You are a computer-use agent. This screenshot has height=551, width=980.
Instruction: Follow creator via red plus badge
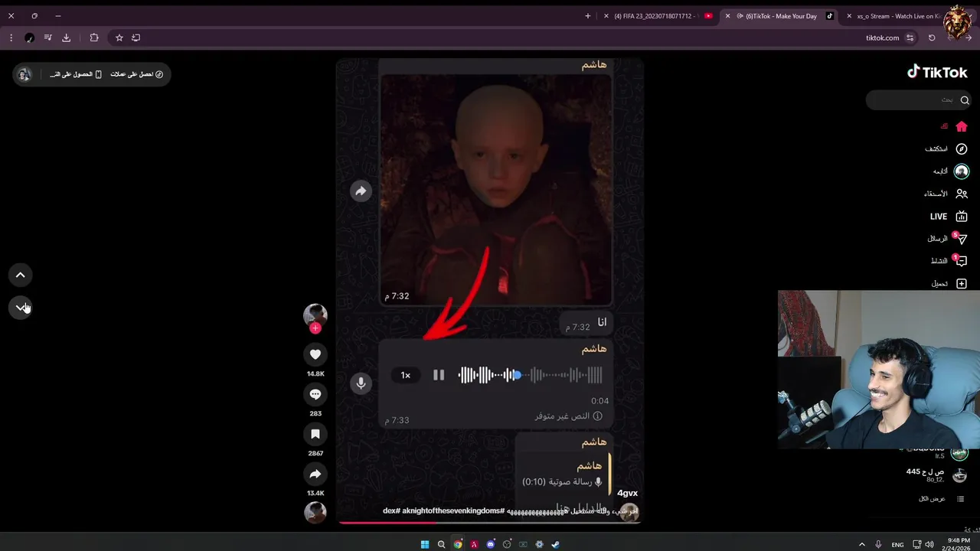(315, 328)
